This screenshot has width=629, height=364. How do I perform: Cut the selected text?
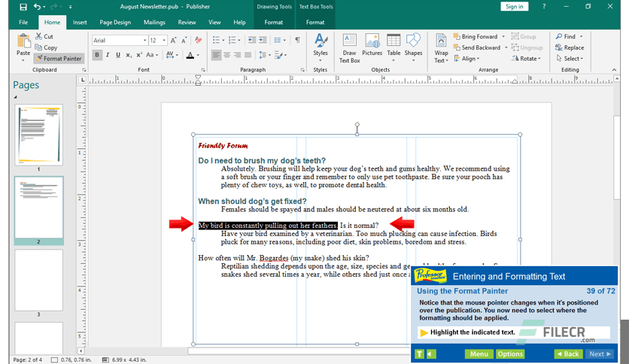click(44, 37)
